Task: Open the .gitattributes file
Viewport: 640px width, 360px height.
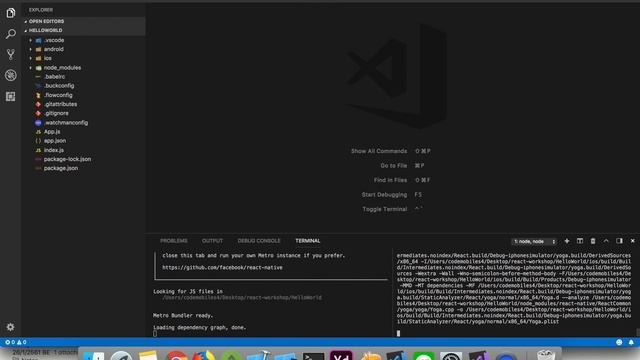Action: (60, 104)
